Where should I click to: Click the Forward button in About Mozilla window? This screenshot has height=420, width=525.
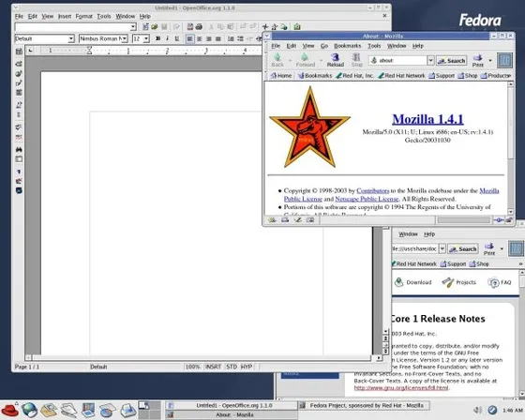tap(306, 60)
